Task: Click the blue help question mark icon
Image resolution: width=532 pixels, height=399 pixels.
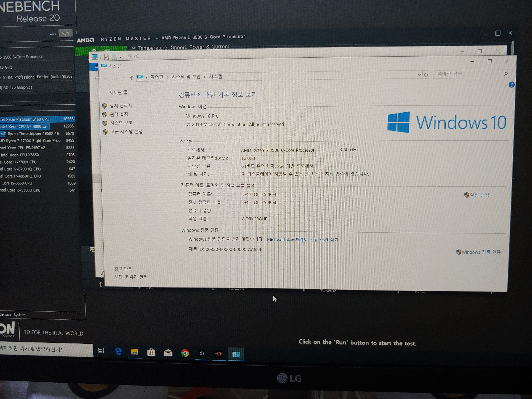Action: click(511, 85)
